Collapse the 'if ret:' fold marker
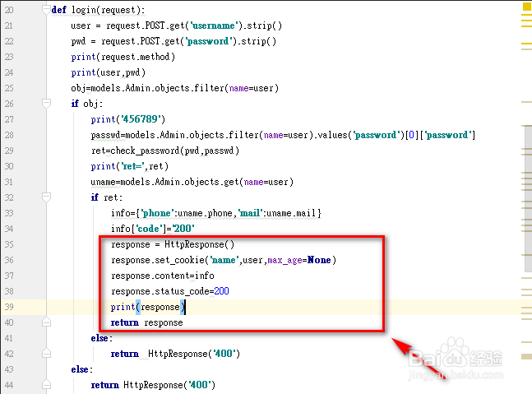Viewport: 532px width, 394px height. tap(47, 197)
